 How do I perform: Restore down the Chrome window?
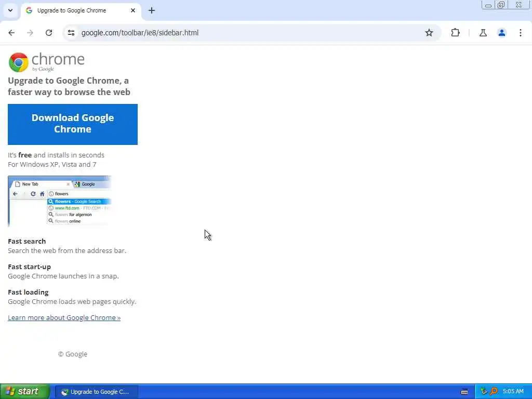[501, 5]
